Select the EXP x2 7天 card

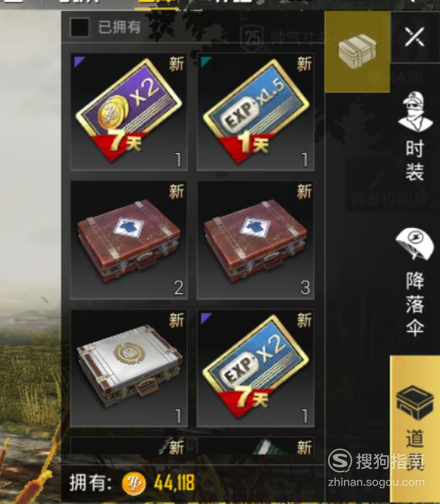256,368
